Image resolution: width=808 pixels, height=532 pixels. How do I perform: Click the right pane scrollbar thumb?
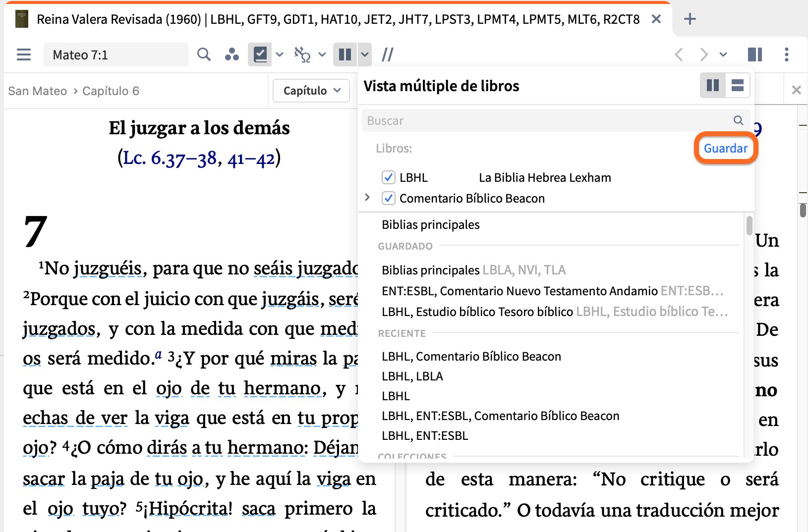click(803, 211)
